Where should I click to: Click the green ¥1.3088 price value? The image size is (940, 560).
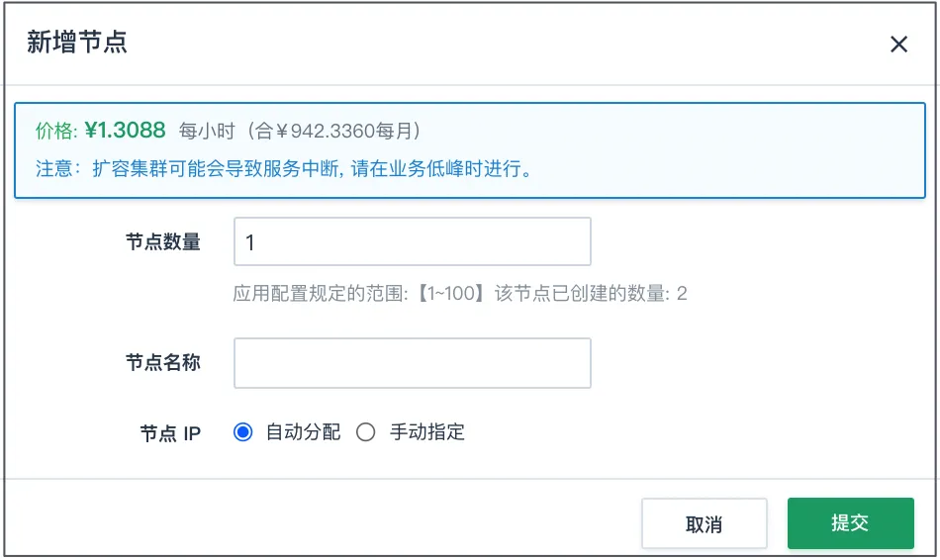tap(125, 130)
